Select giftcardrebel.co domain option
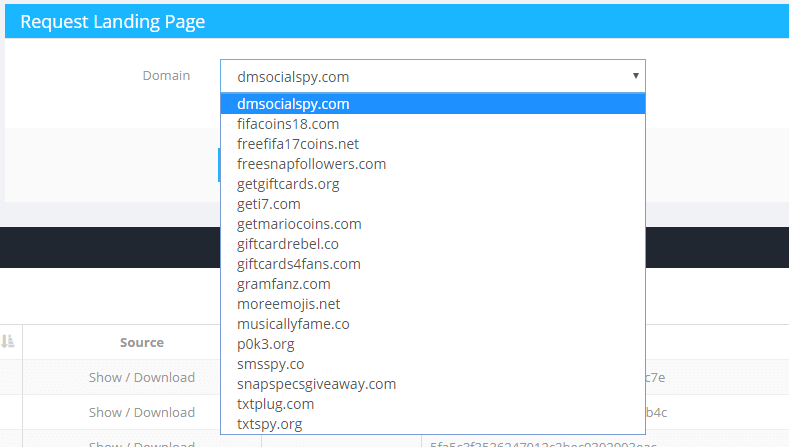789x447 pixels. click(x=433, y=244)
